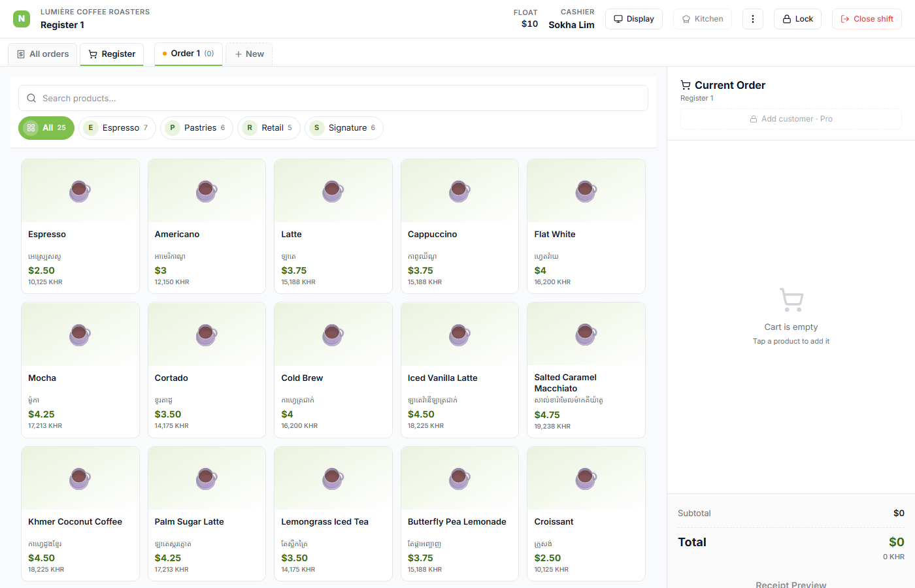Lock the register
The width and height of the screenshot is (915, 588).
797,19
